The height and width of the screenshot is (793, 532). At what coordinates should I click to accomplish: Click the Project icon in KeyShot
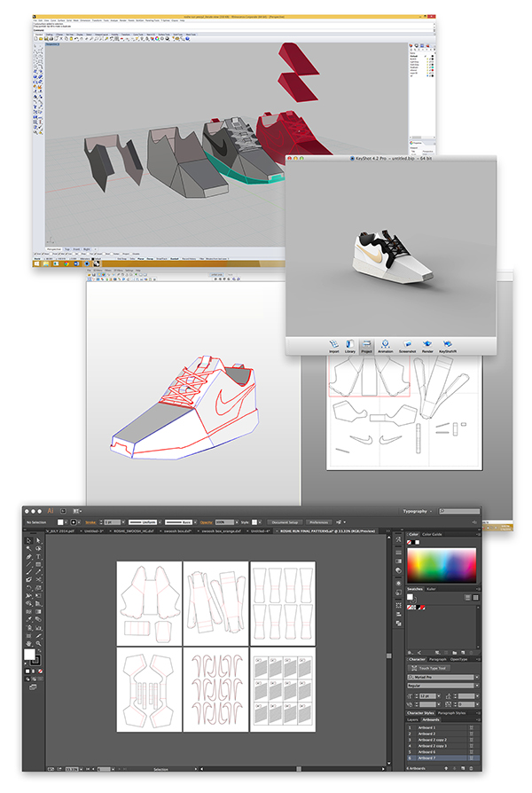point(366,344)
